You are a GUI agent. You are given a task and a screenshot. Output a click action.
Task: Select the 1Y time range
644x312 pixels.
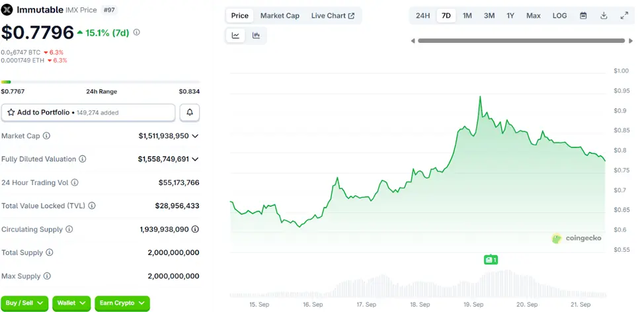coord(510,16)
